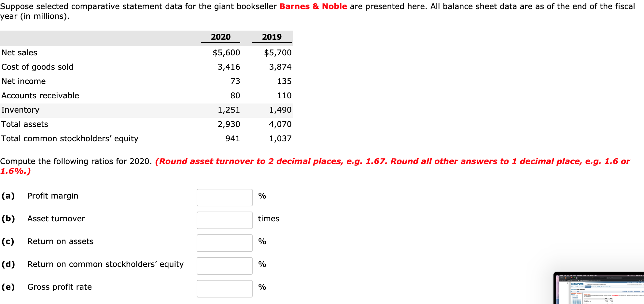Click the Return on common stockholders' equity box

point(224,266)
